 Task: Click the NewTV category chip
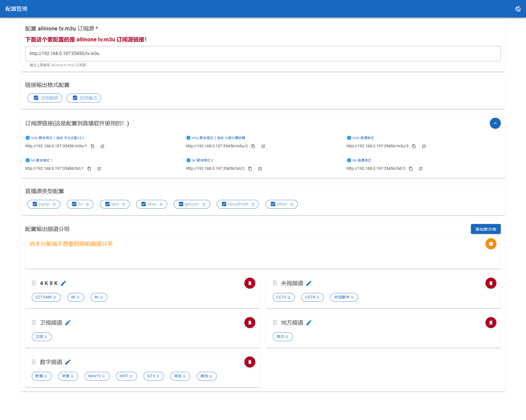click(95, 376)
